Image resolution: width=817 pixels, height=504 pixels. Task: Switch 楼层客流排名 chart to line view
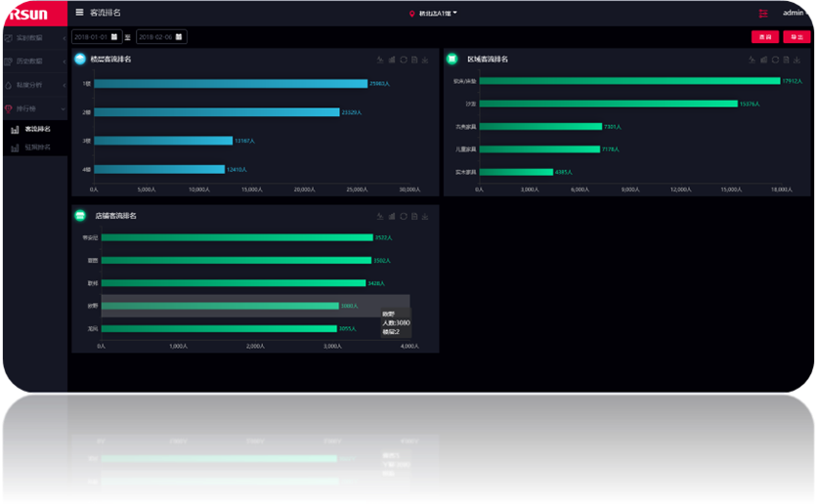(379, 60)
